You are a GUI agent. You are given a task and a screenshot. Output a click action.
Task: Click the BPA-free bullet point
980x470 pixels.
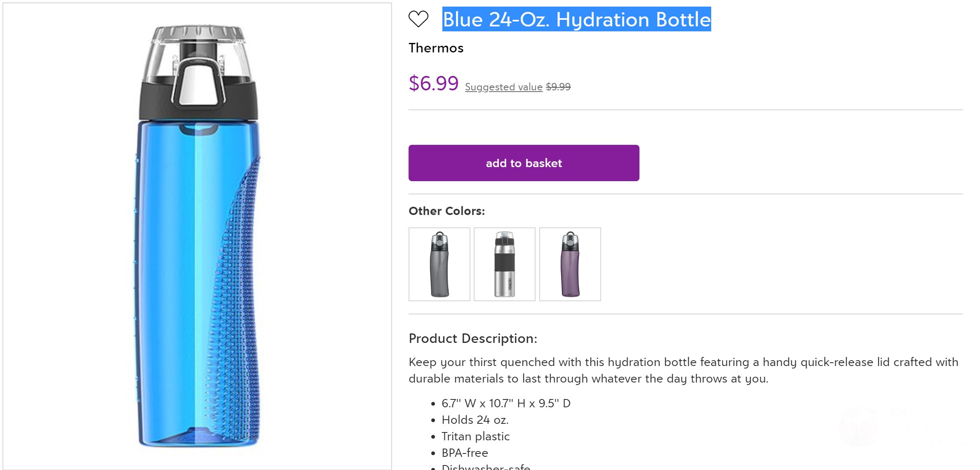(465, 453)
